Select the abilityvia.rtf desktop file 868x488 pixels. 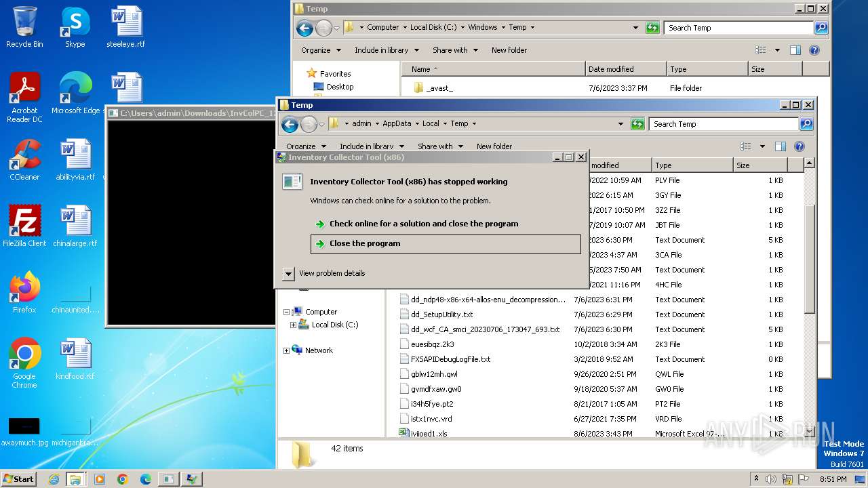click(75, 160)
